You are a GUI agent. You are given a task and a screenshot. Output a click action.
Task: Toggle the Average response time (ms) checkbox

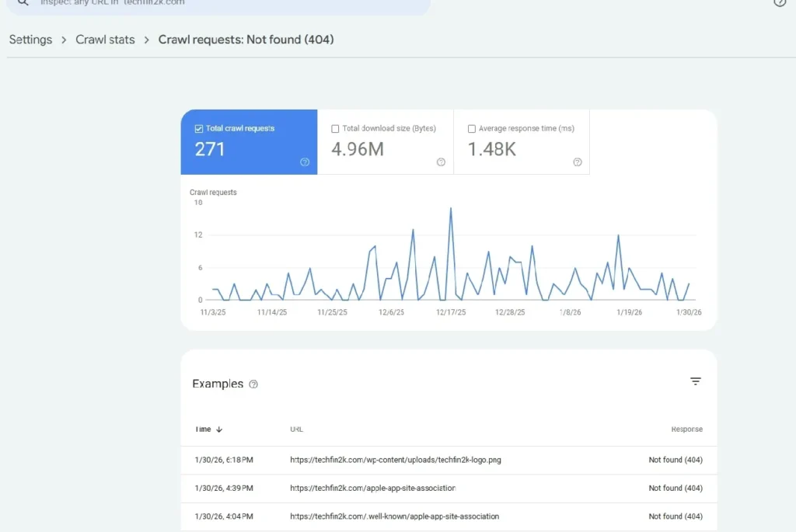(x=472, y=129)
